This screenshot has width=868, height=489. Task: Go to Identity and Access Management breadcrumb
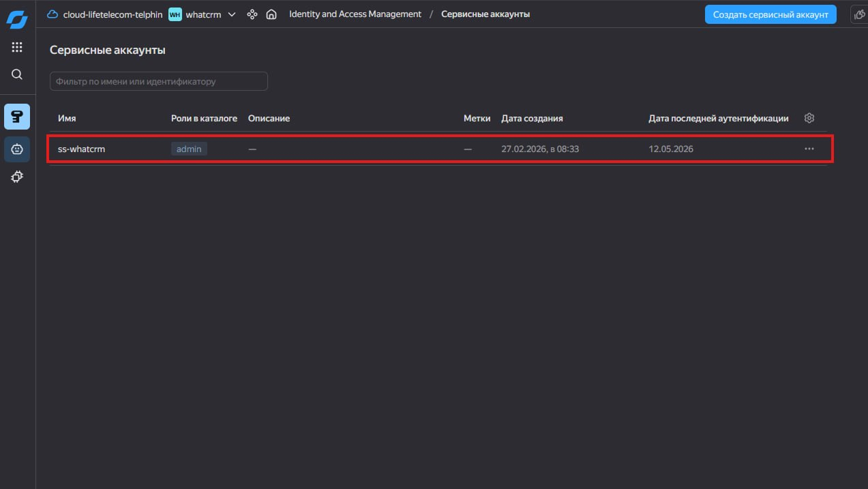(355, 14)
